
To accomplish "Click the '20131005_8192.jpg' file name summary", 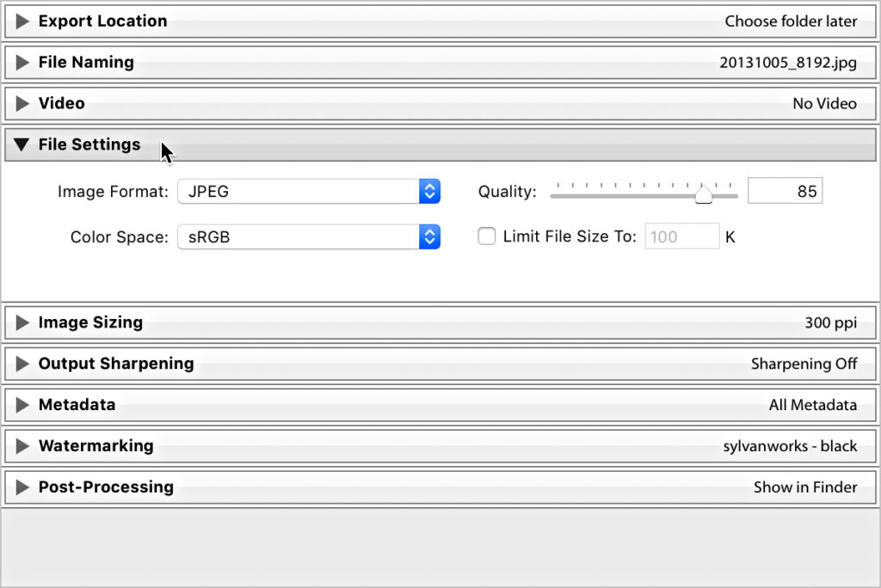I will [788, 63].
